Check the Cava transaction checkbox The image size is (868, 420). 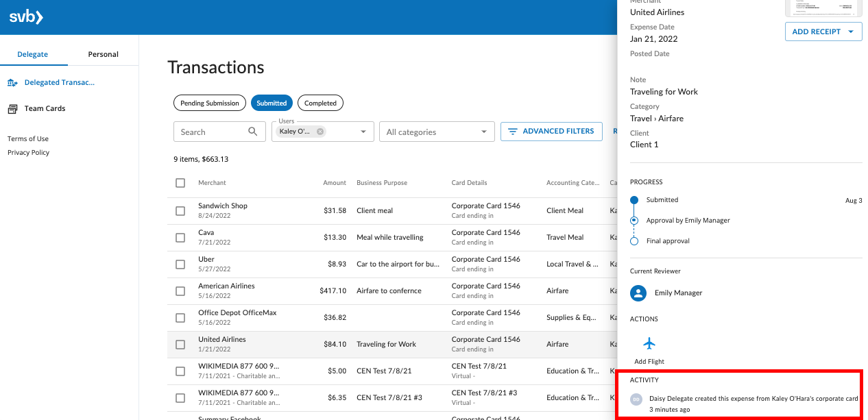pyautogui.click(x=180, y=238)
